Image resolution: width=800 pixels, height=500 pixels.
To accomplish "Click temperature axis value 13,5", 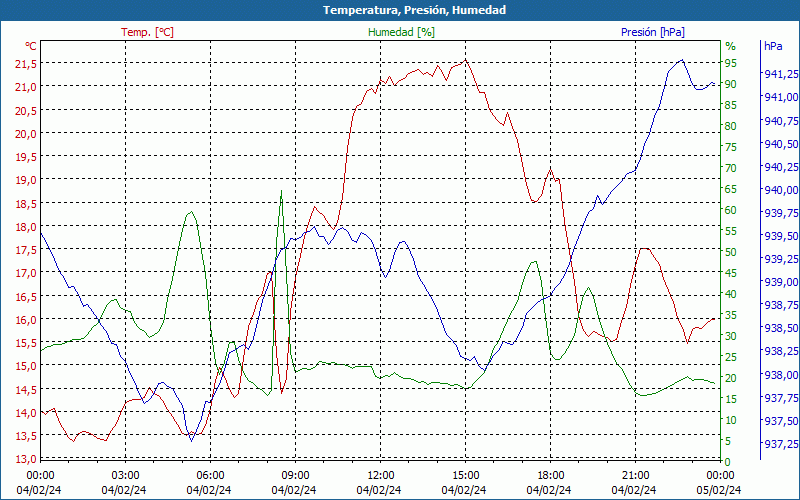I will [x=27, y=436].
